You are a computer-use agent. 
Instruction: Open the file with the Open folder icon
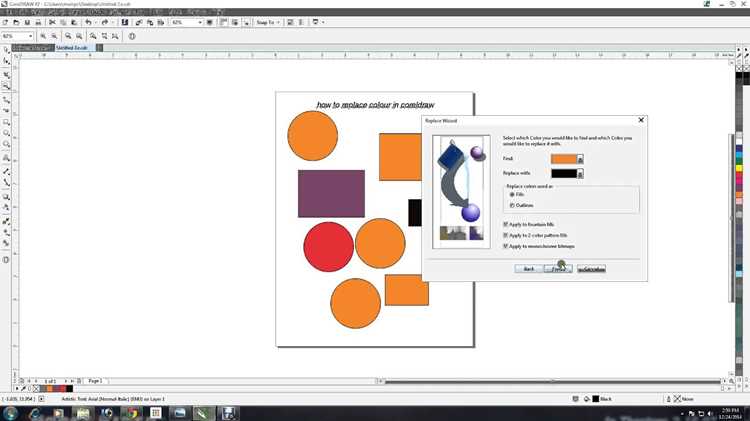[16, 22]
